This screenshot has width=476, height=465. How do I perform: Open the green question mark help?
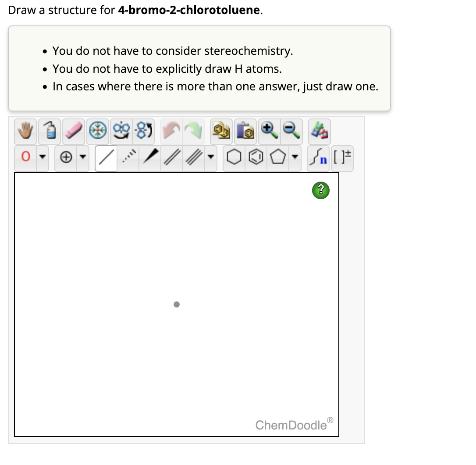point(320,190)
